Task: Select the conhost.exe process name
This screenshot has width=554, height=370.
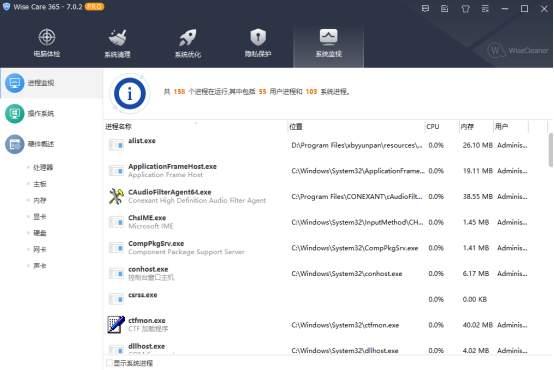Action: click(x=148, y=269)
